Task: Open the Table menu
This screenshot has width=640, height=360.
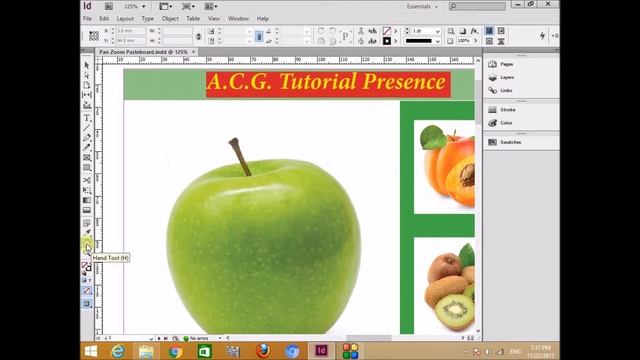Action: point(193,19)
